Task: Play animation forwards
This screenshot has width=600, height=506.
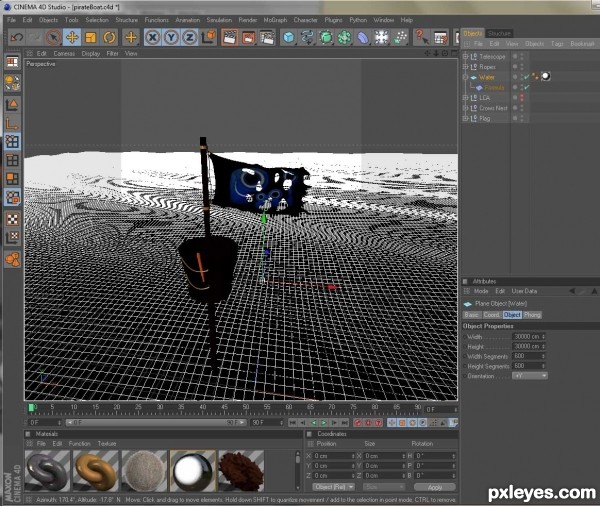Action: 324,423
